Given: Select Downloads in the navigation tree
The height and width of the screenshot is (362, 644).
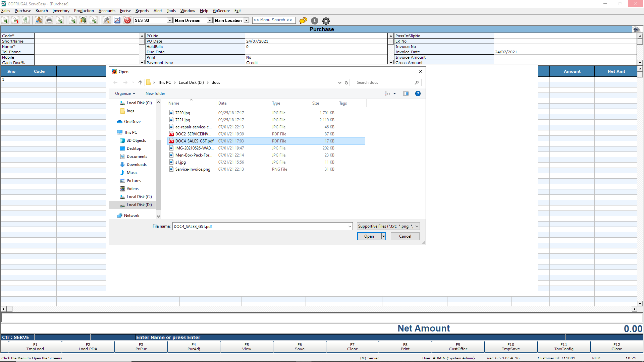Looking at the screenshot, I should 137,165.
